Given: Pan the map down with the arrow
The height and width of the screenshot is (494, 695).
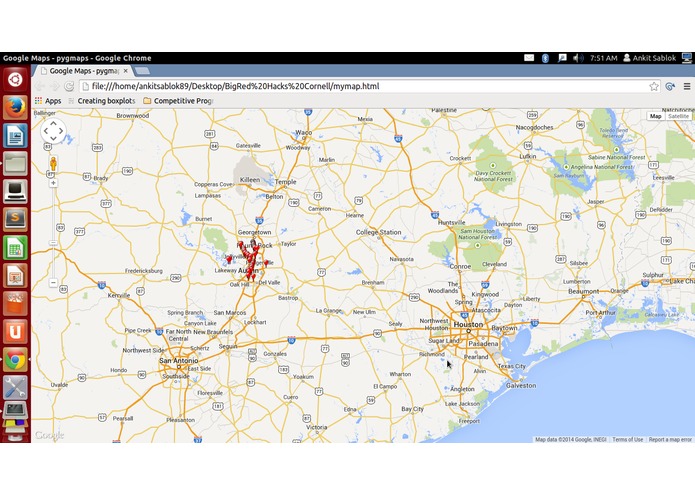Looking at the screenshot, I should pos(53,139).
